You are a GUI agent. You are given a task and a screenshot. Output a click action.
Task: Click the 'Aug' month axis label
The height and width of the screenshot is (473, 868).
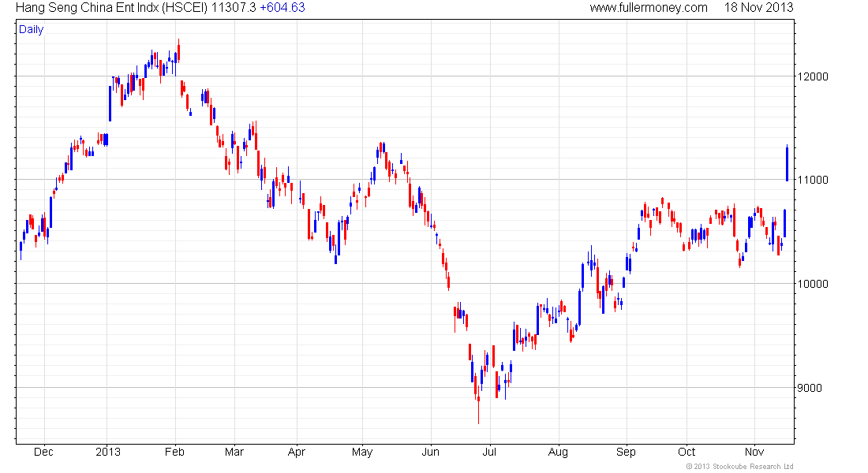tap(558, 452)
